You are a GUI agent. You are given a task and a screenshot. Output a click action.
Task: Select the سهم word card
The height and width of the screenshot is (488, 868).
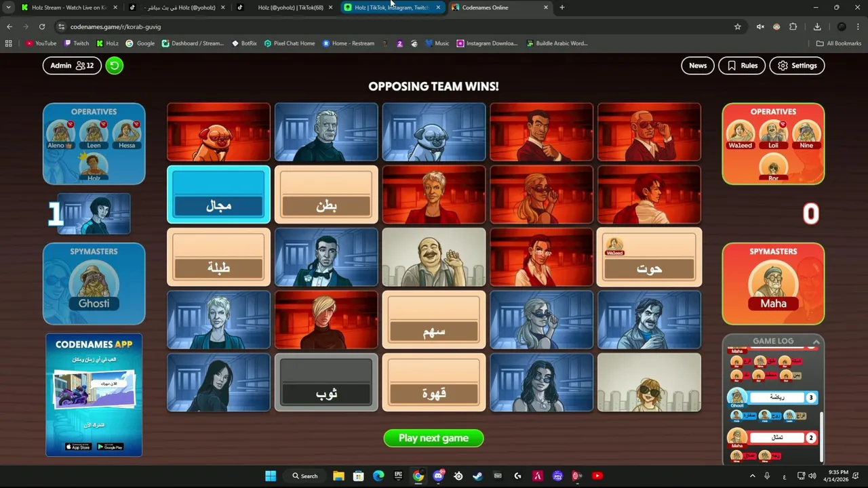click(434, 320)
